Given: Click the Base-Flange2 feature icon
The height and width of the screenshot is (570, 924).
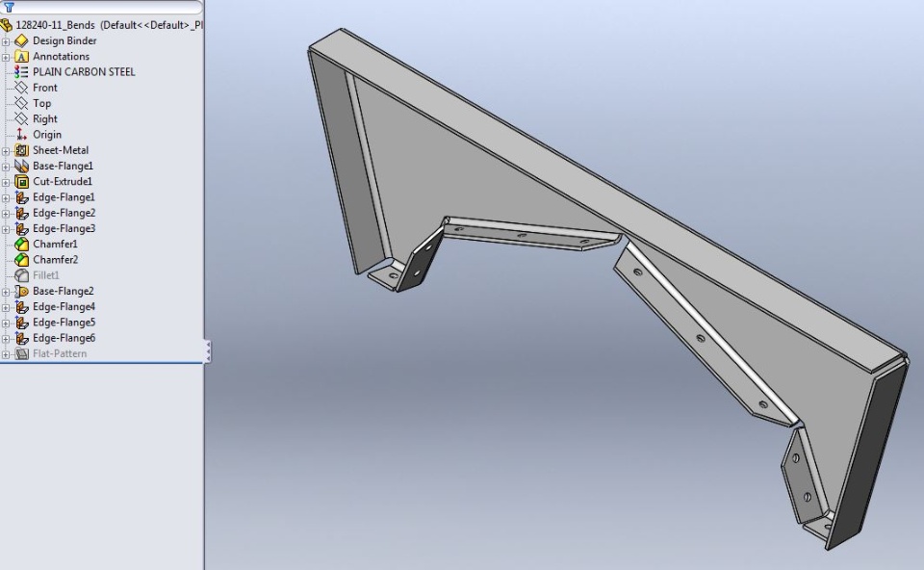Looking at the screenshot, I should (x=21, y=291).
